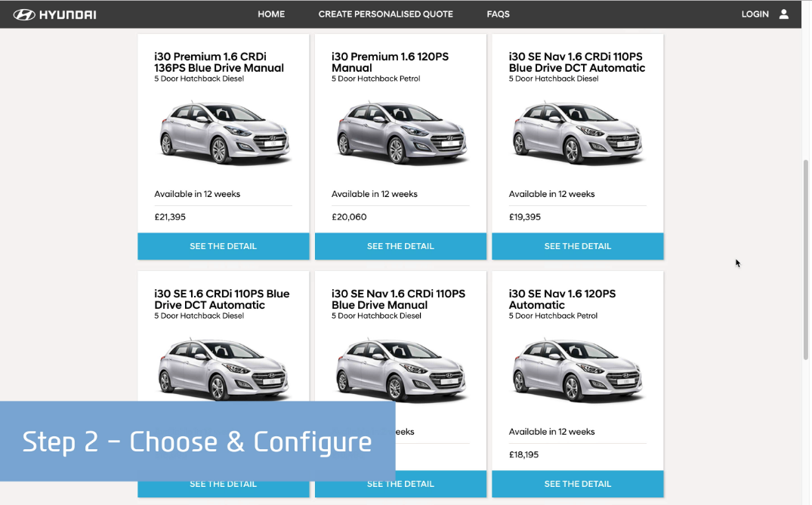
Task: See the detail for £18,195 i30 SE Nav Automatic
Action: point(577,484)
